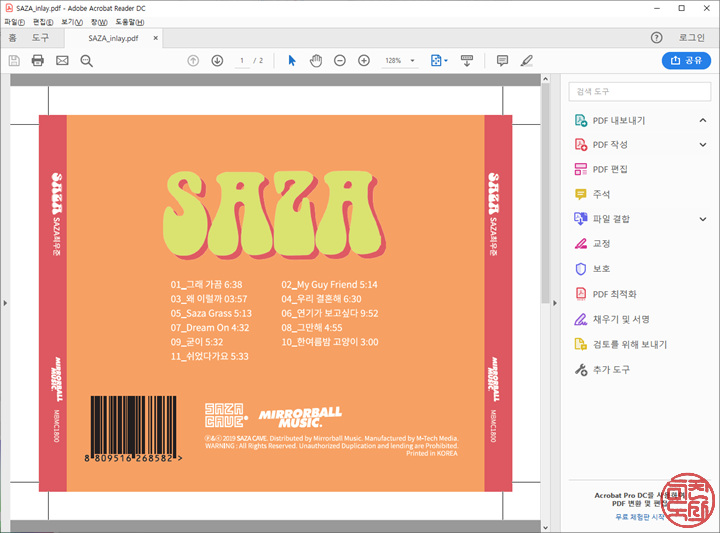The width and height of the screenshot is (720, 533).
Task: Collapse the right tools pane arrow
Action: pyautogui.click(x=555, y=303)
